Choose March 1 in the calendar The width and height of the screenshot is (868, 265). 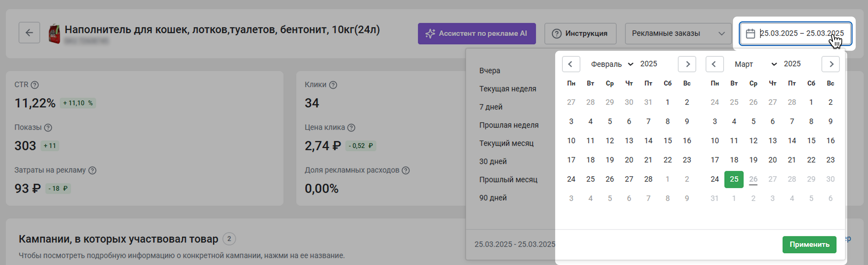click(x=811, y=102)
